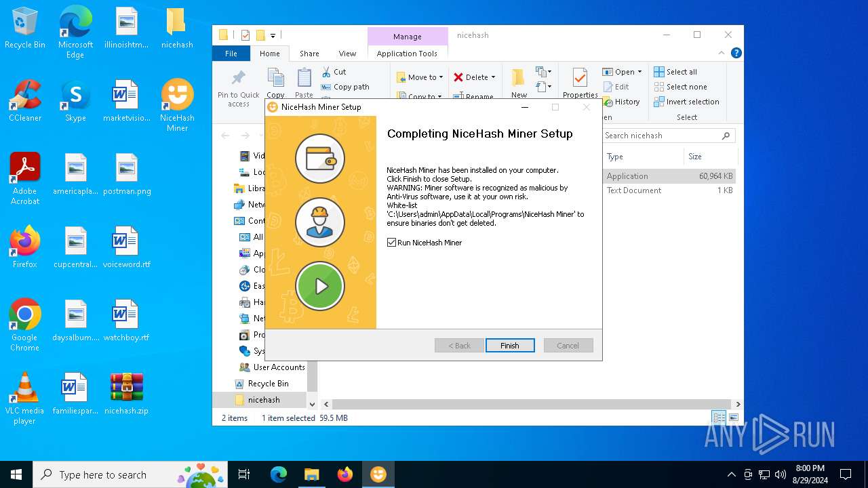Launch Firefox from the desktop shortcut
Image resolution: width=868 pixels, height=488 pixels.
(x=25, y=248)
